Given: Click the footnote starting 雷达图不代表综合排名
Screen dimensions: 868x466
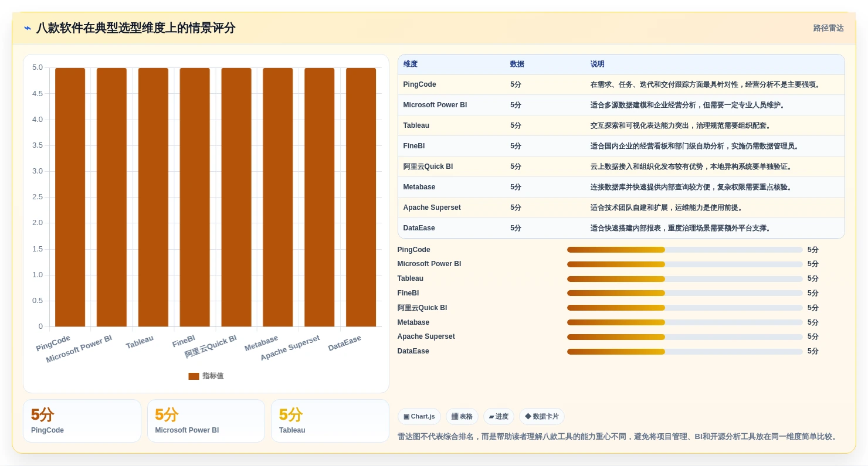Looking at the screenshot, I should 618,437.
